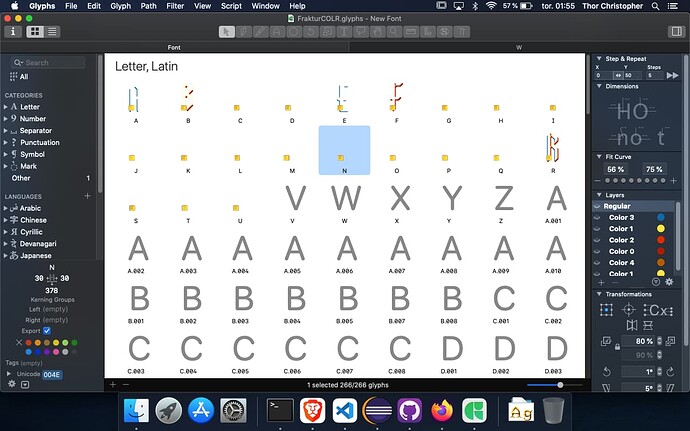Screen dimensions: 690x431
Task: Click the crosshair origin point icon
Action: 628,310
